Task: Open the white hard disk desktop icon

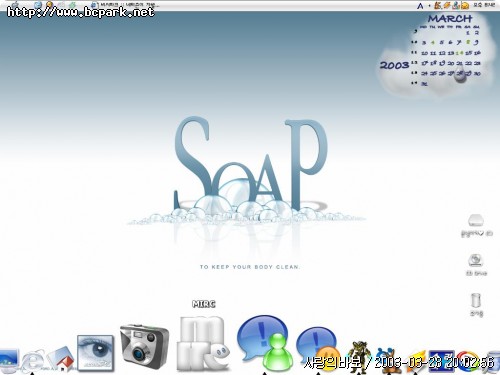Action: (x=476, y=220)
